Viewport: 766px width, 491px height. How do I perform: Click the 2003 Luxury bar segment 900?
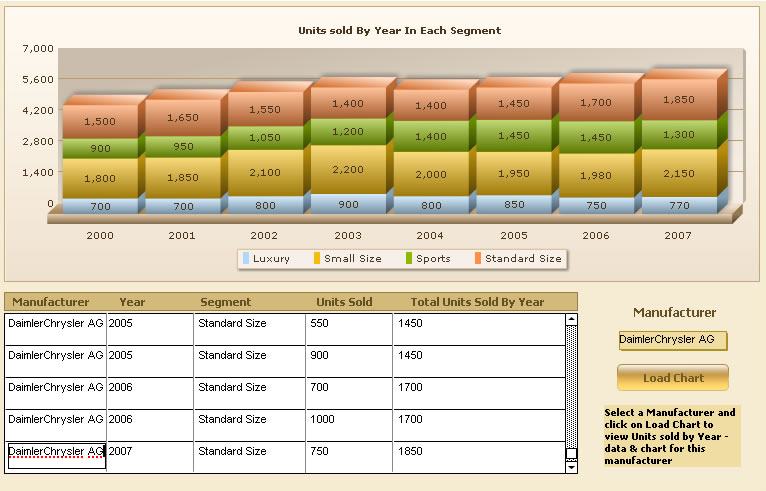(x=348, y=204)
